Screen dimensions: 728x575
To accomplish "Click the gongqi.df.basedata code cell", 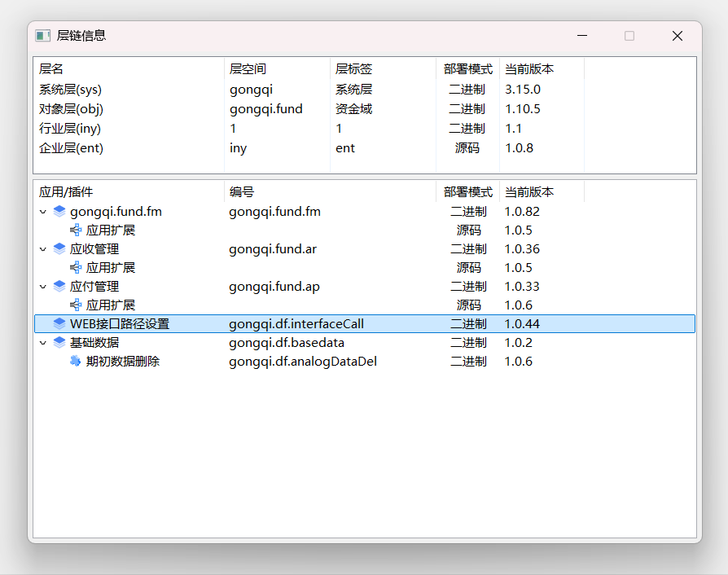I will coord(287,343).
